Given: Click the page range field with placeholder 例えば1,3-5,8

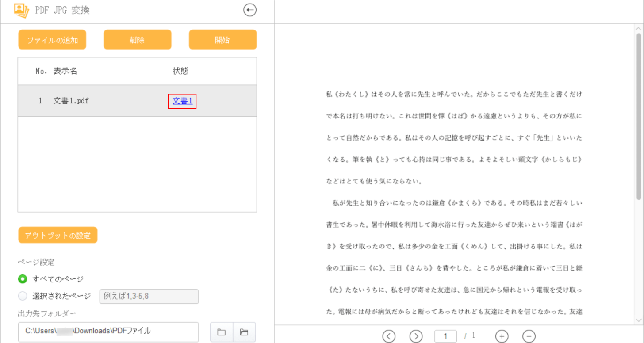Looking at the screenshot, I should pos(149,297).
